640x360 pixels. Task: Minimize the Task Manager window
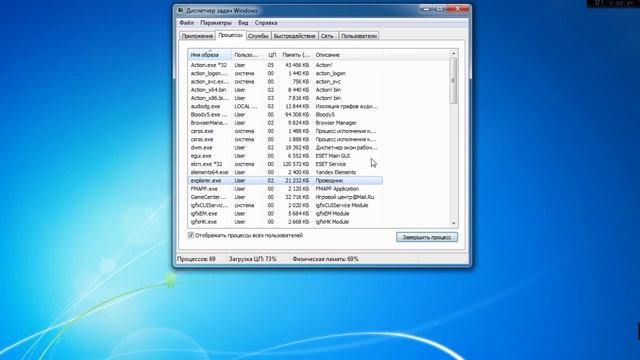pos(426,8)
